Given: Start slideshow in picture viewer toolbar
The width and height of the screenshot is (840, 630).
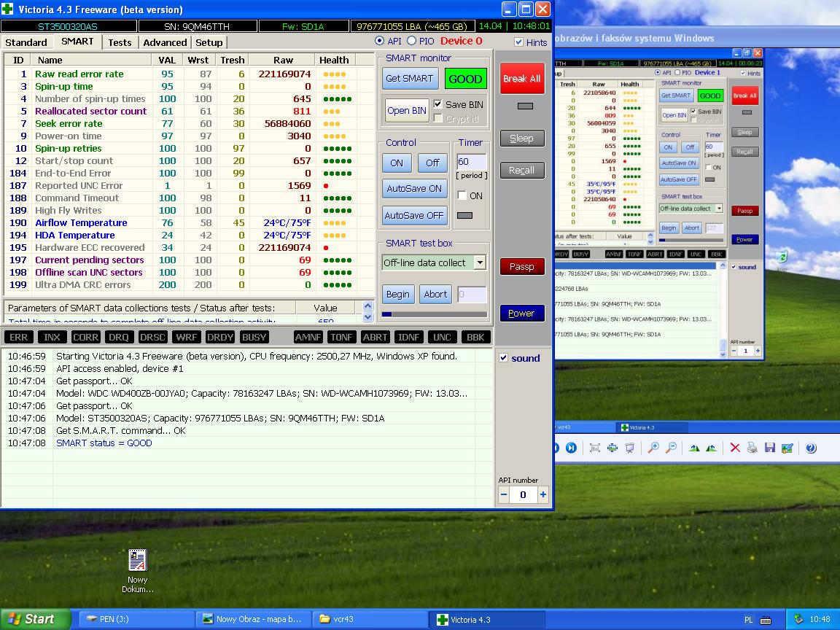Looking at the screenshot, I should point(630,448).
